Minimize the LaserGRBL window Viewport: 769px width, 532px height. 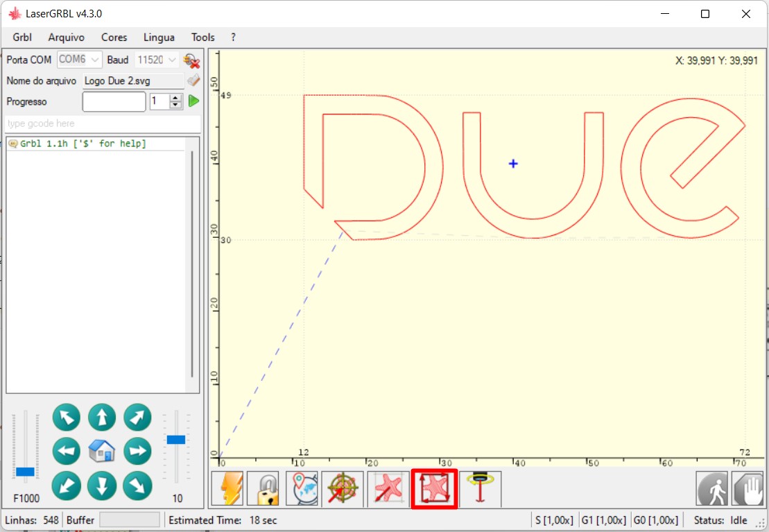pos(665,14)
